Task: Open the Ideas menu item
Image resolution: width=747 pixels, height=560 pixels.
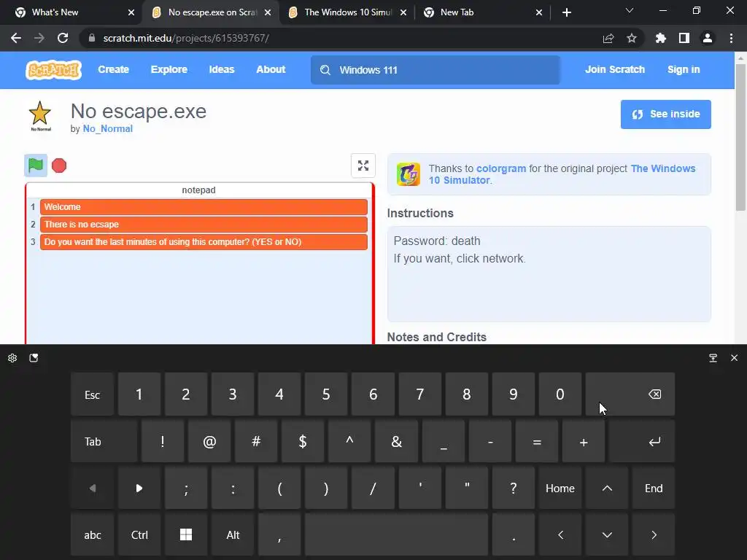Action: pos(222,69)
